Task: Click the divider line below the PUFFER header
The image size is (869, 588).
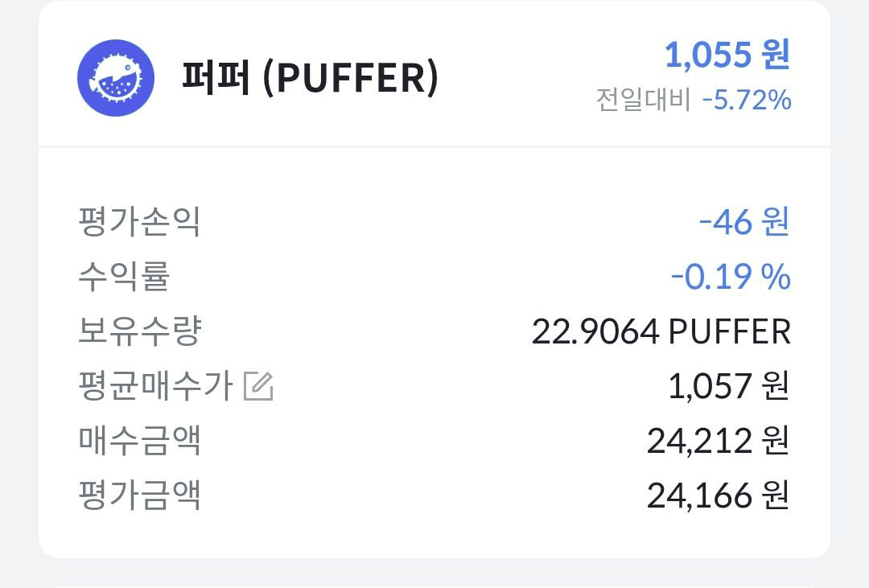Action: pyautogui.click(x=434, y=147)
